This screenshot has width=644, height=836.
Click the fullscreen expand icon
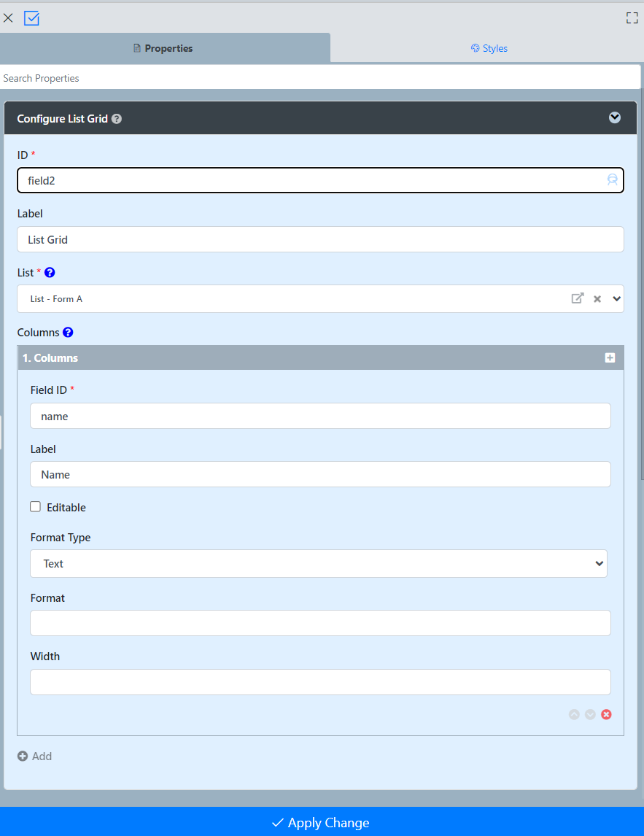pyautogui.click(x=632, y=18)
